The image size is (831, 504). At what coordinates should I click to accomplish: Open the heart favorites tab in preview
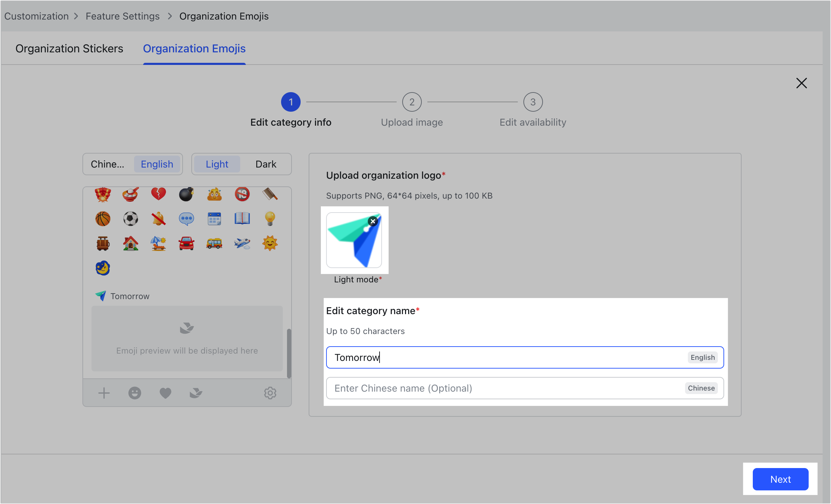coord(166,393)
